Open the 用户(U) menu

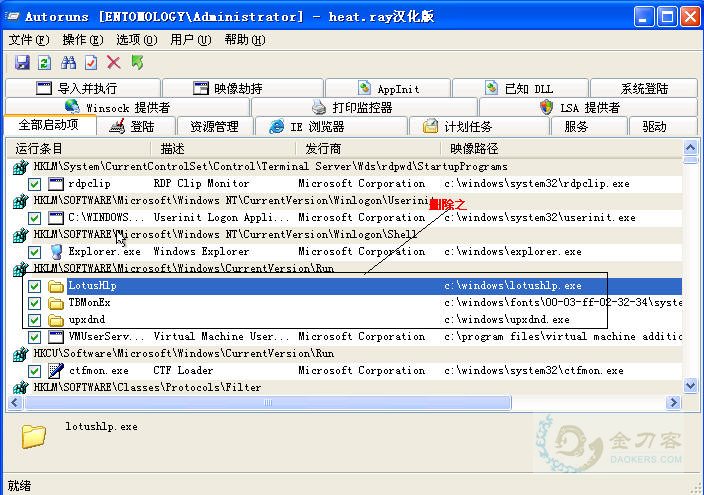[190, 40]
